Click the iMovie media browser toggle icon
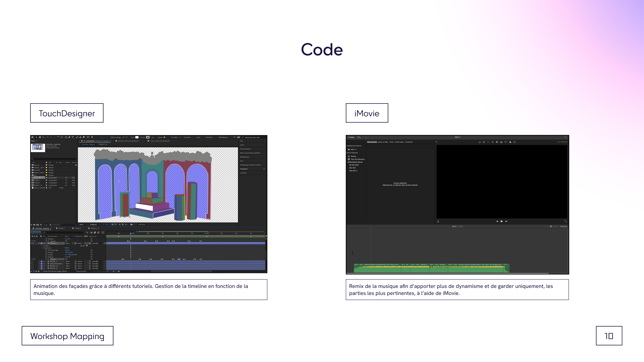644x362 pixels. tap(359, 137)
